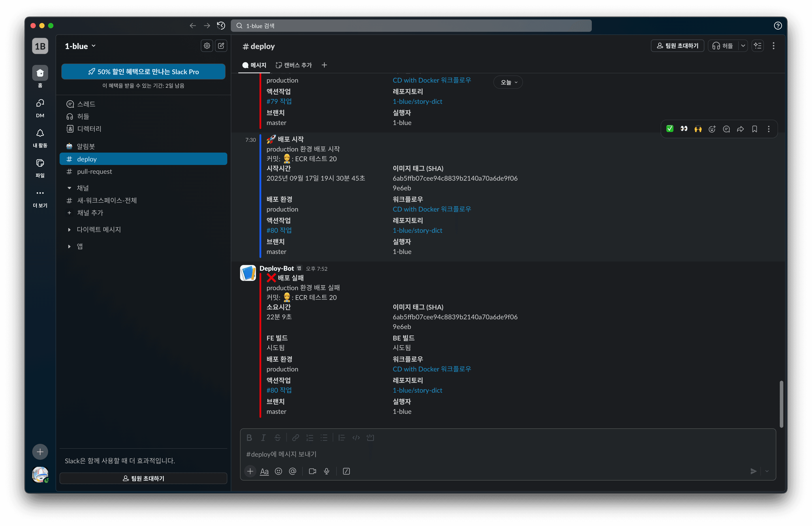Viewport: 812px width, 526px height.
Task: Click the bookmark icon in message hover toolbar
Action: 754,129
